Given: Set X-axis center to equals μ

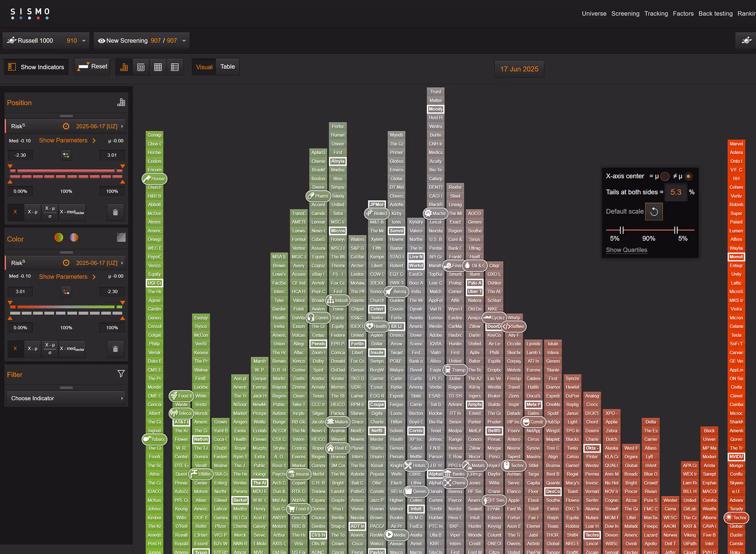Looking at the screenshot, I should pos(665,177).
